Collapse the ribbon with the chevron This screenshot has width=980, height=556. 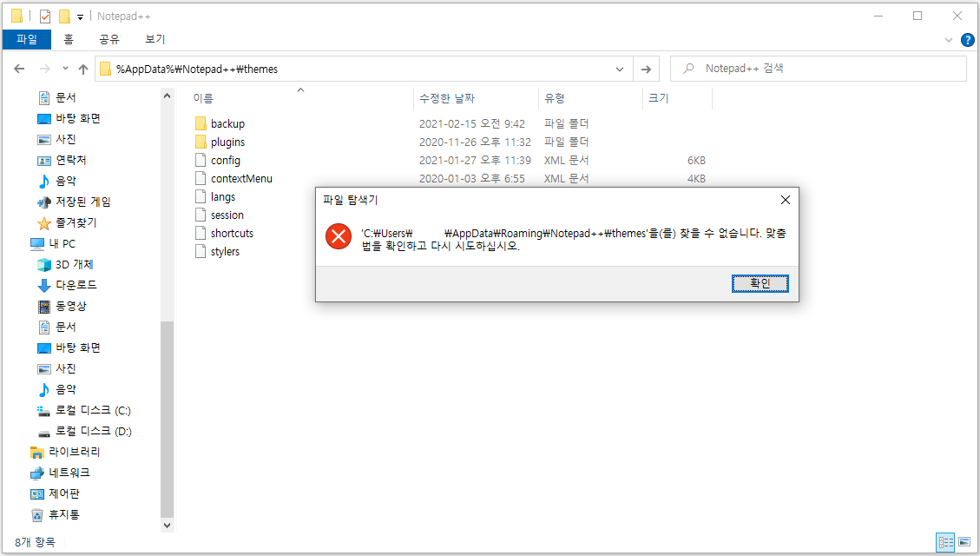pyautogui.click(x=948, y=39)
